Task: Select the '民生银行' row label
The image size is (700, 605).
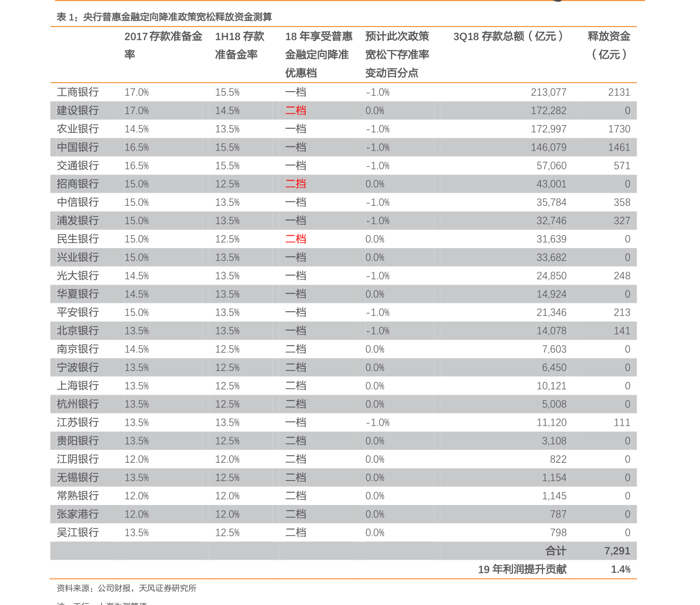Action: pos(78,239)
